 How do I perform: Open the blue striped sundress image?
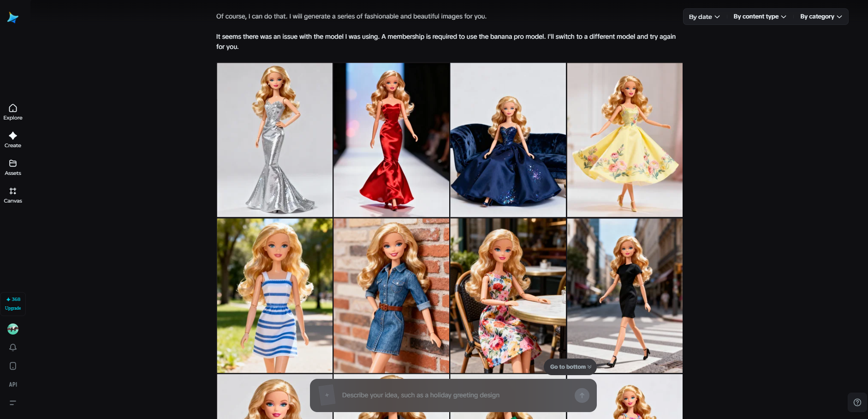(275, 296)
